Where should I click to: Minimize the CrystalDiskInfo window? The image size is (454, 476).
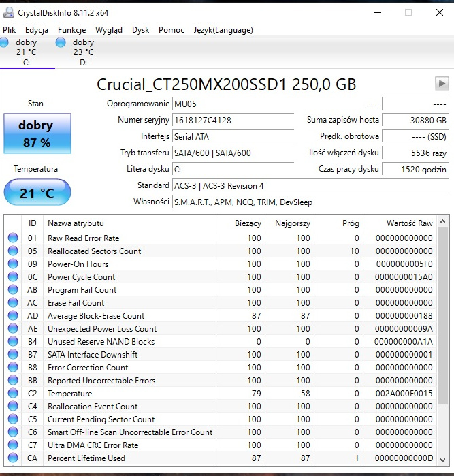click(x=378, y=12)
